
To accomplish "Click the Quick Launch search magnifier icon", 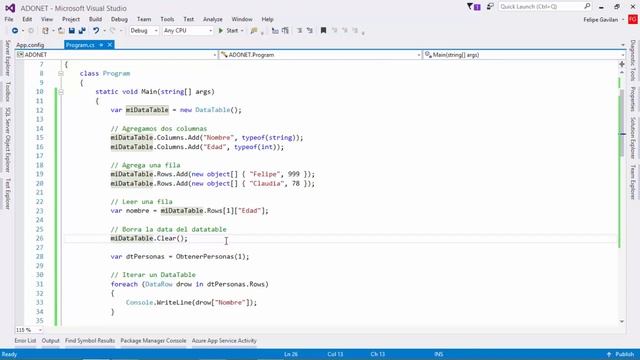I will 587,6.
